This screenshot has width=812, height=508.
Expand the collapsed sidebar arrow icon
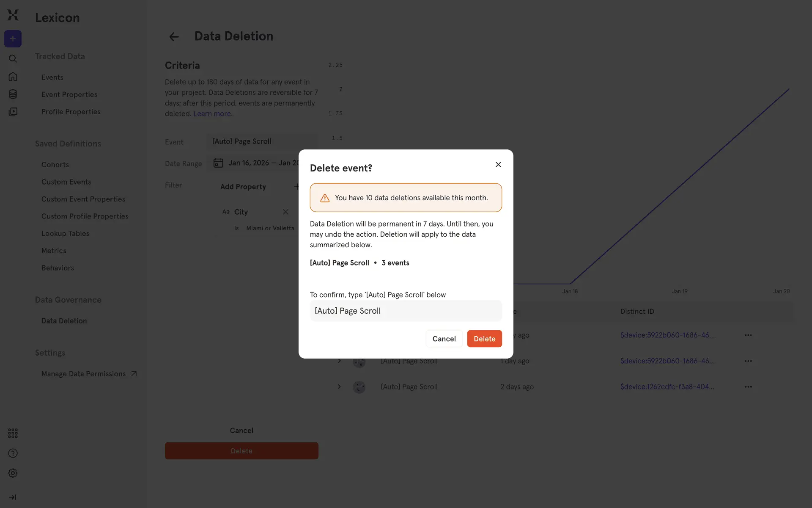tap(13, 497)
